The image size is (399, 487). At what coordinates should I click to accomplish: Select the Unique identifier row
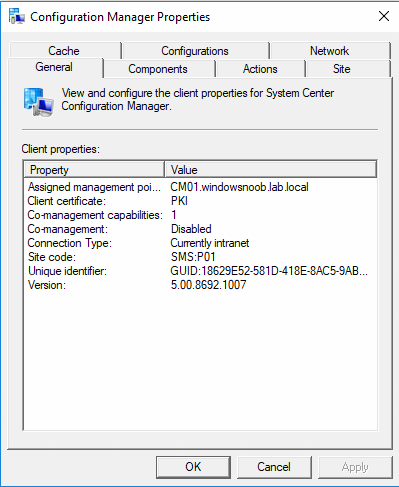[x=200, y=271]
